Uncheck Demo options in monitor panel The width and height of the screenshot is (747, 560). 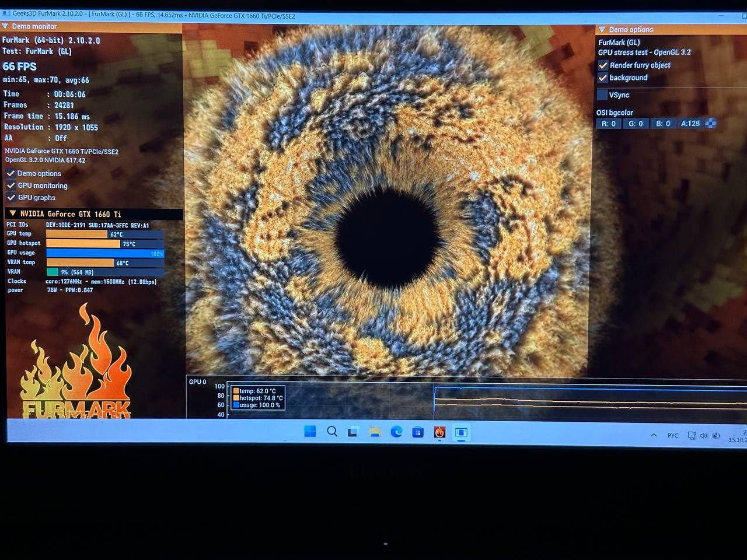coord(11,173)
